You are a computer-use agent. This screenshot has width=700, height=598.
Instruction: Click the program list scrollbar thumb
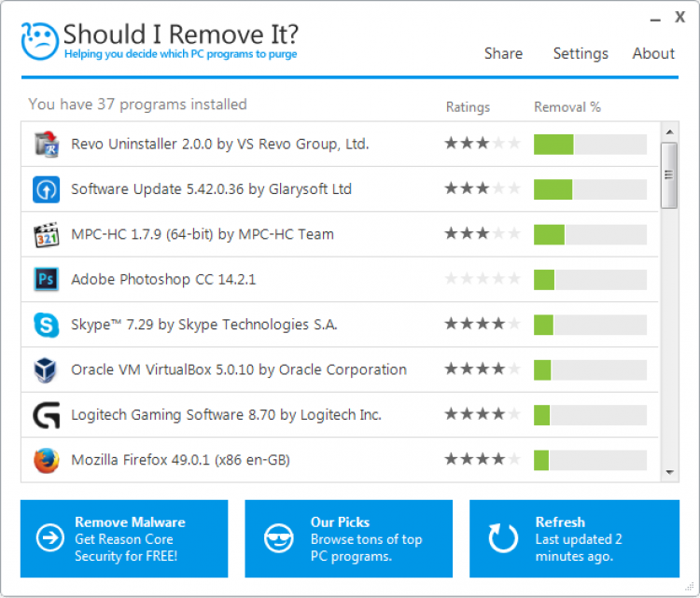point(669,175)
